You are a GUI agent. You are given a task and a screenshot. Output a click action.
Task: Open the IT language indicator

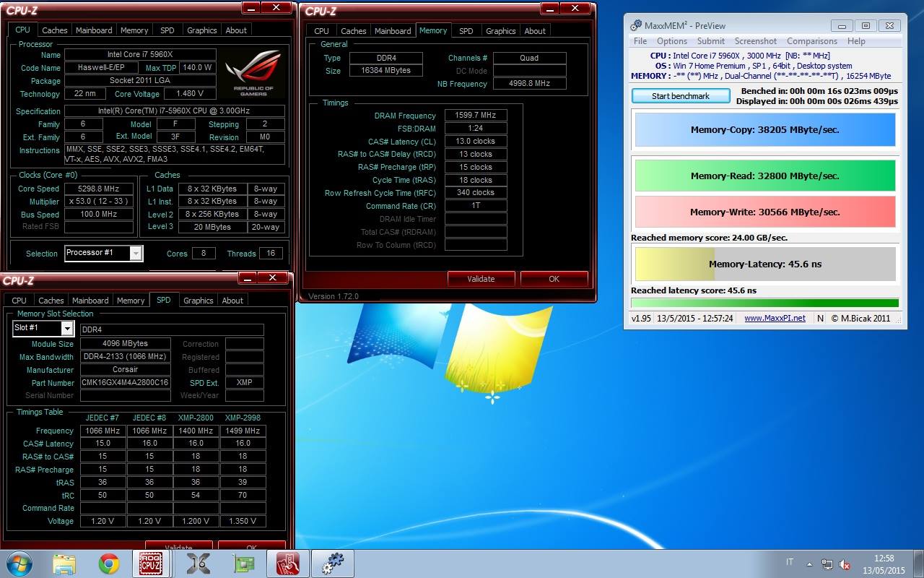[x=790, y=562]
